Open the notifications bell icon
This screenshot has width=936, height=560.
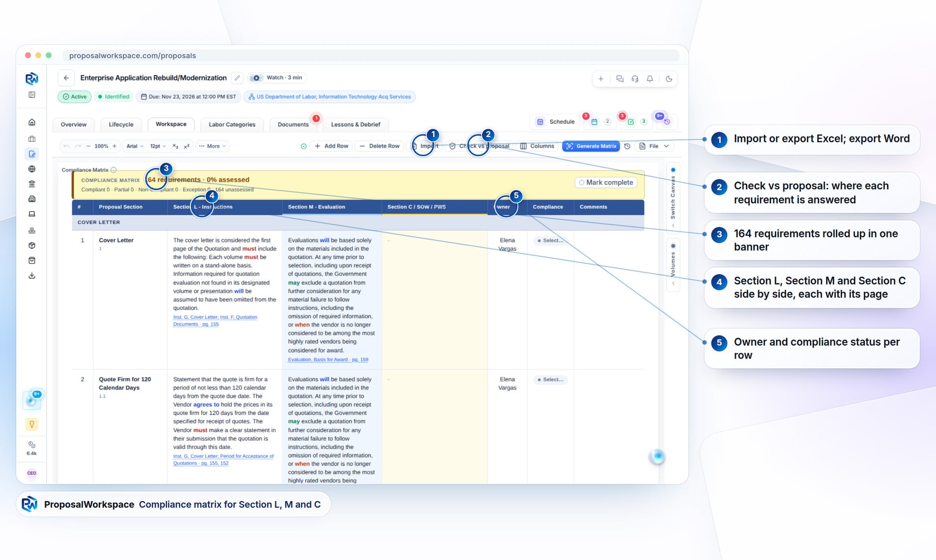(x=650, y=79)
